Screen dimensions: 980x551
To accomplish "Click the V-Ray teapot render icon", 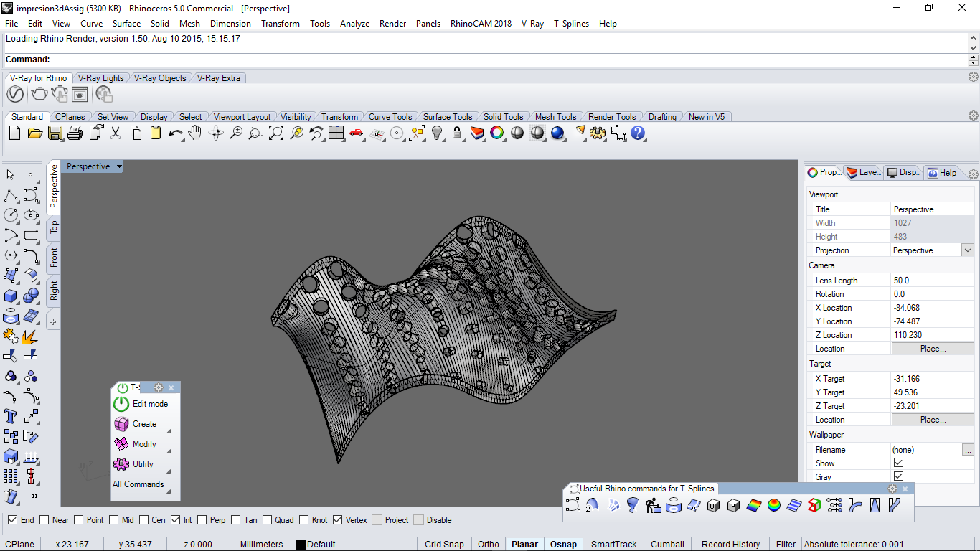I will 39,94.
